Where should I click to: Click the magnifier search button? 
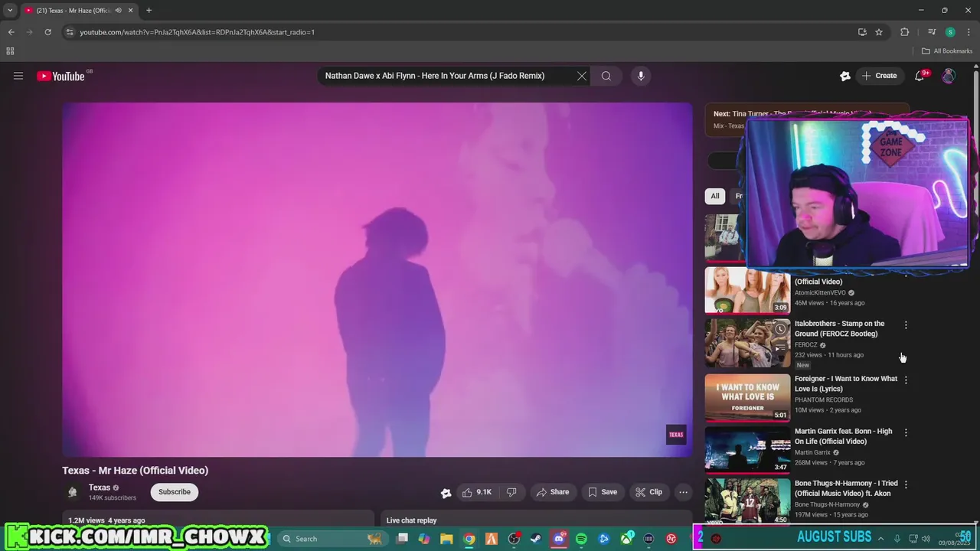pos(606,76)
